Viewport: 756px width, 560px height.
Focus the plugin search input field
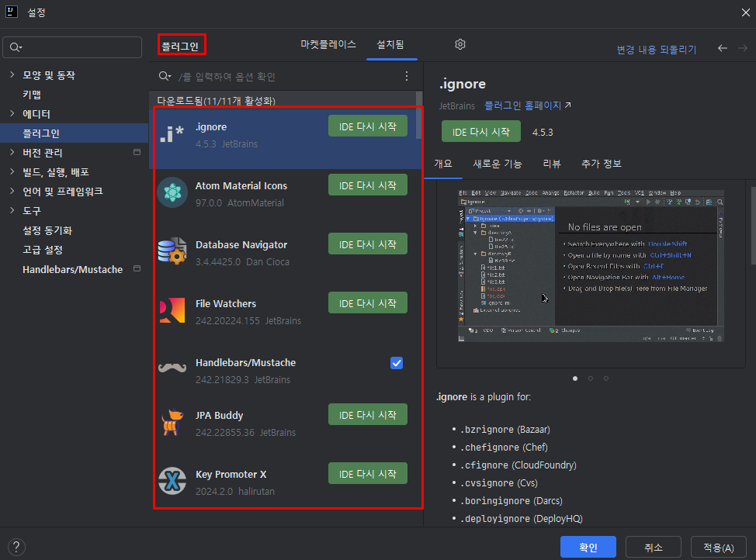(287, 76)
